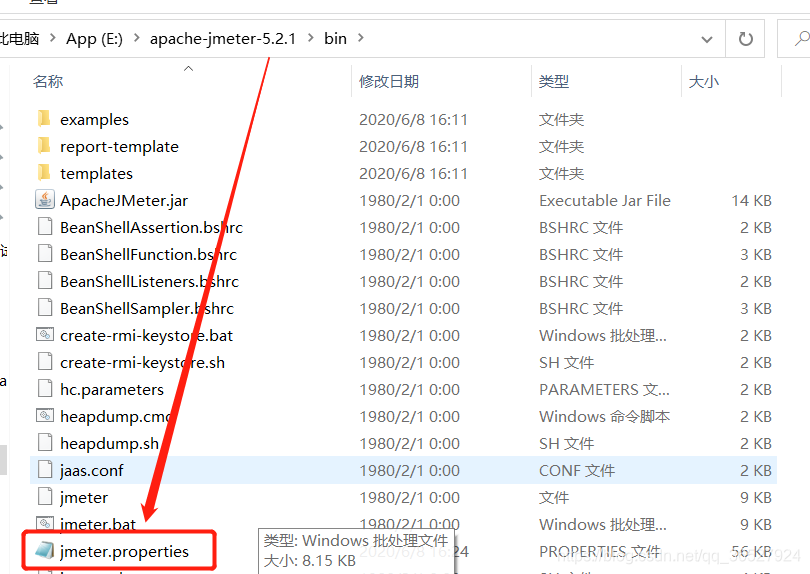
Task: Refresh the current folder view
Action: pos(745,39)
